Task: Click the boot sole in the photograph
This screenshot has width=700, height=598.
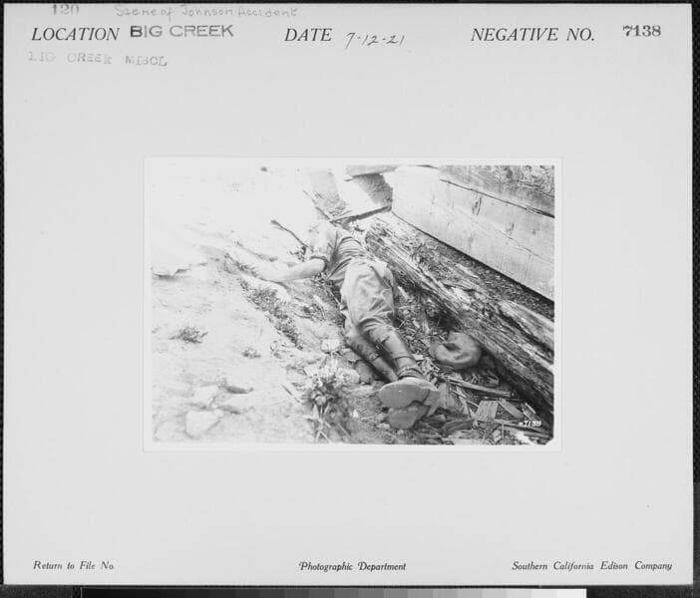Action: (x=407, y=393)
